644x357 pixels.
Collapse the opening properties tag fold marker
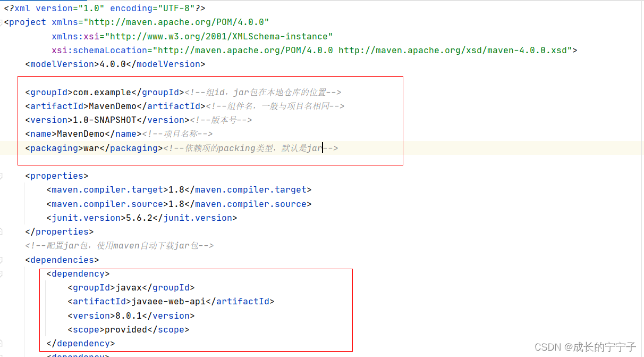pyautogui.click(x=1, y=176)
